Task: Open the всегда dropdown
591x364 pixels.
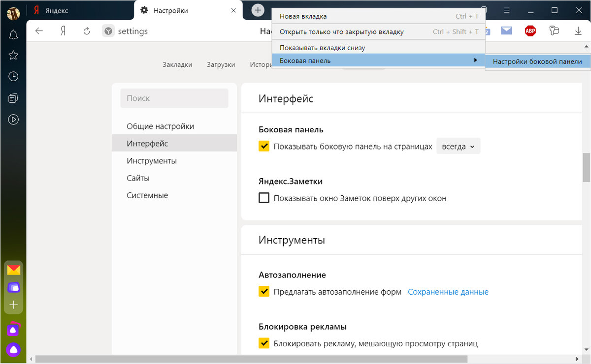Action: pyautogui.click(x=458, y=147)
